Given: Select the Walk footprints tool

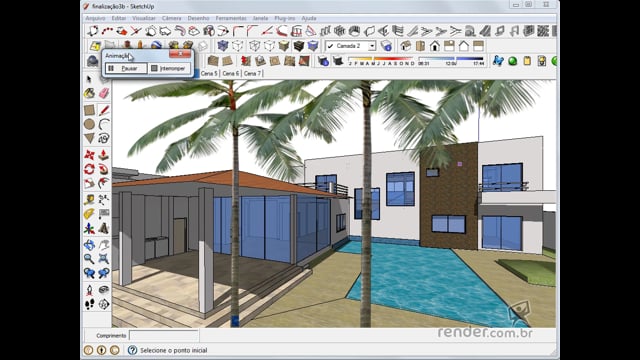Looking at the screenshot, I should (89, 304).
